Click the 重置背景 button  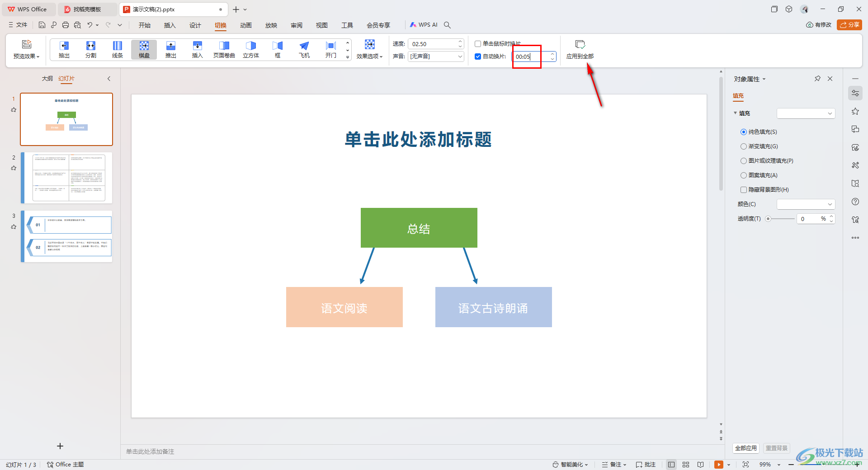click(x=777, y=448)
